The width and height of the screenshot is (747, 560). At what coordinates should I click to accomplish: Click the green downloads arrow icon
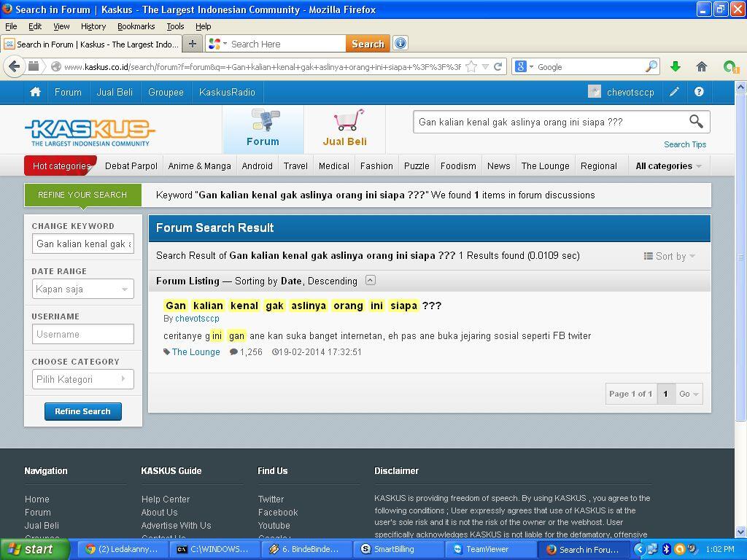[x=675, y=66]
